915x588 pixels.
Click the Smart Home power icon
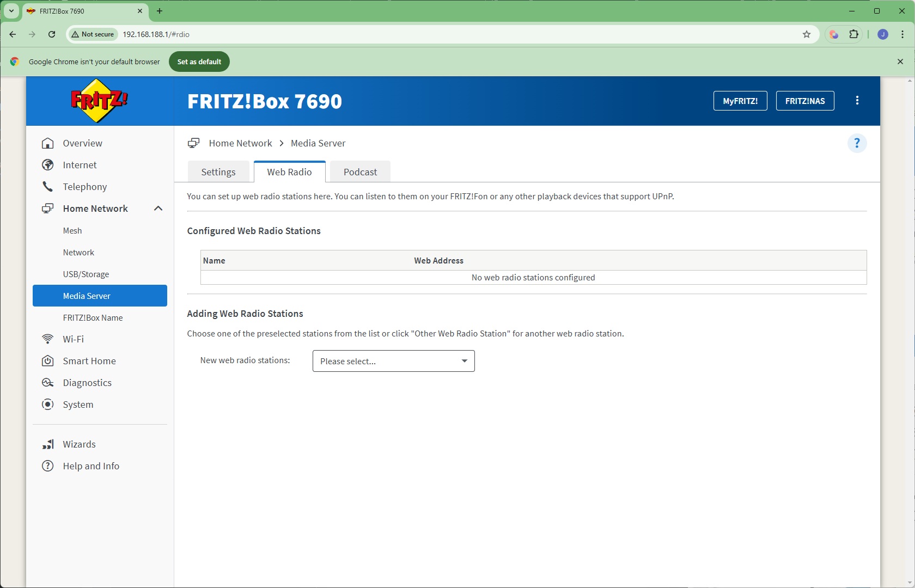[x=48, y=361]
